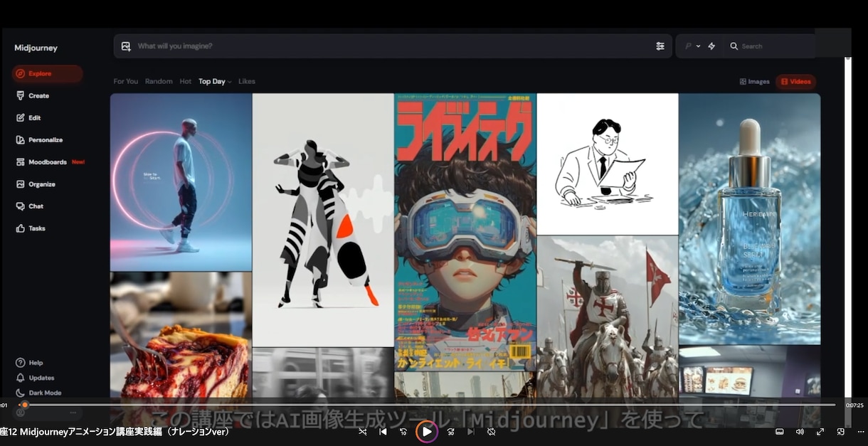Click the video seek progress bar

[x=427, y=405]
